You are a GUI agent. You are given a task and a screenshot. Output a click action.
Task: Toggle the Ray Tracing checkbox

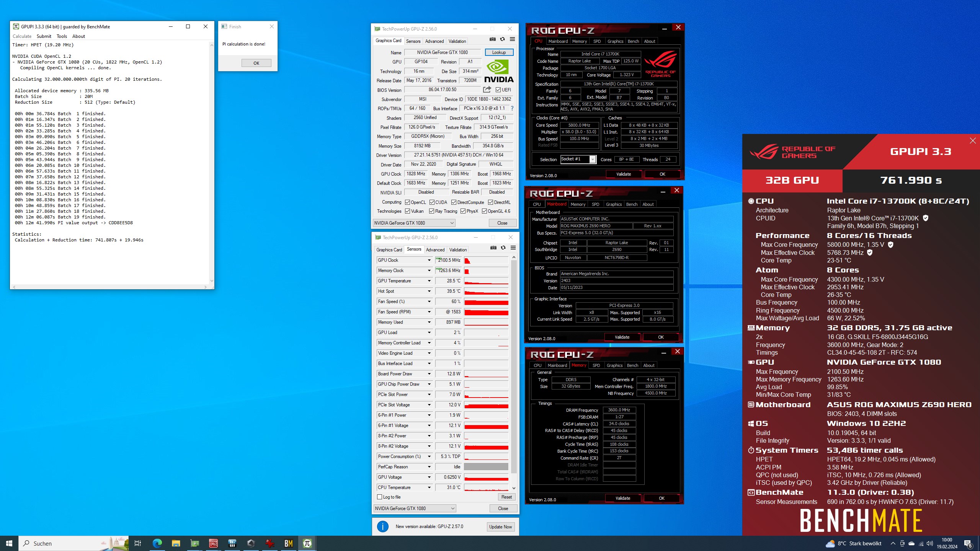pyautogui.click(x=432, y=211)
